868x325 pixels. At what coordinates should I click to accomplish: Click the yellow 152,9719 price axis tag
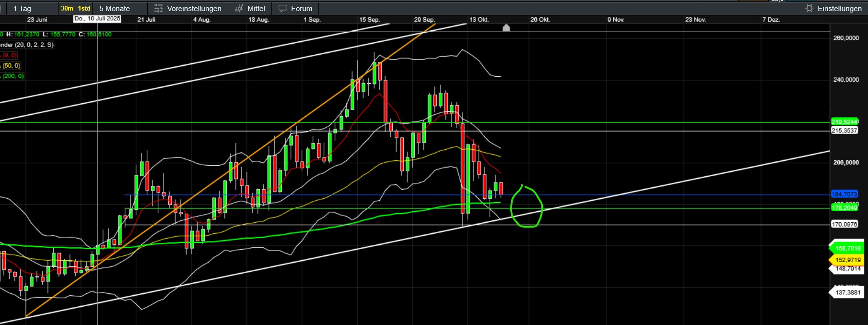click(x=847, y=260)
